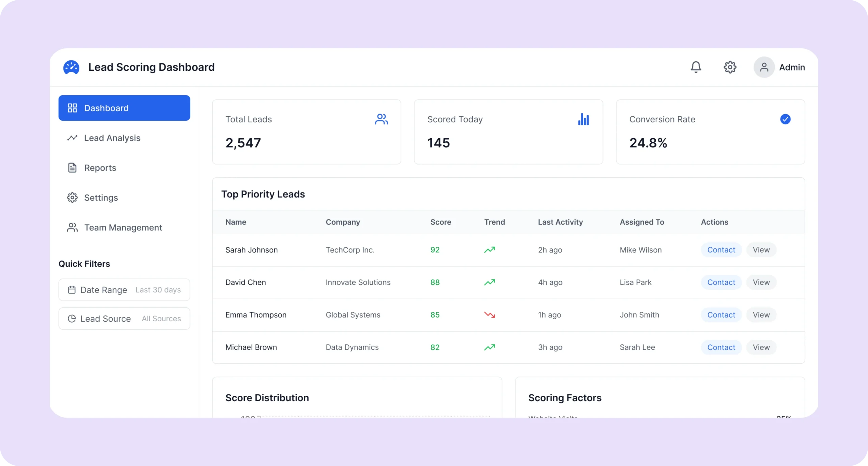Click the notification bell icon

[x=696, y=67]
